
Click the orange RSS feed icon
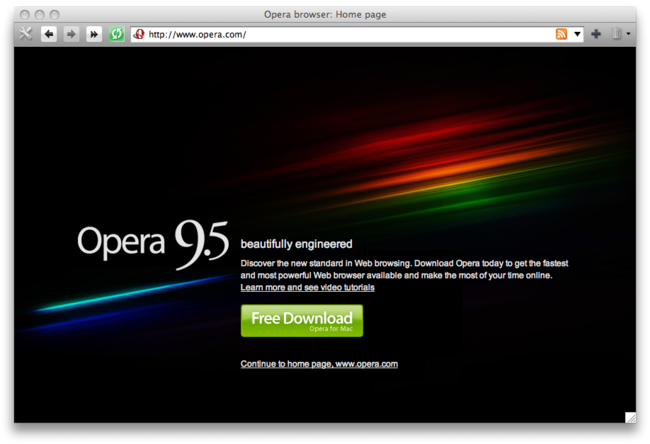tap(561, 34)
